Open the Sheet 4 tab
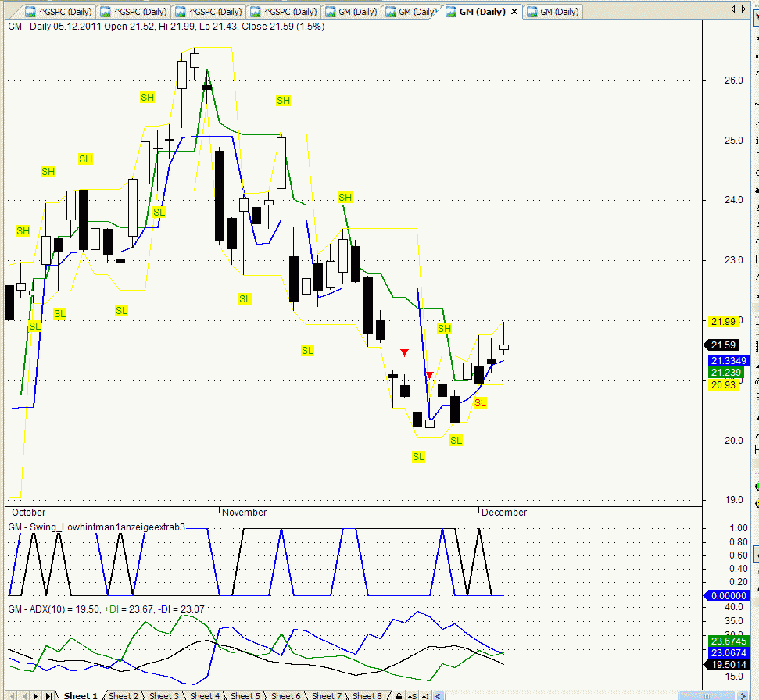 (204, 695)
